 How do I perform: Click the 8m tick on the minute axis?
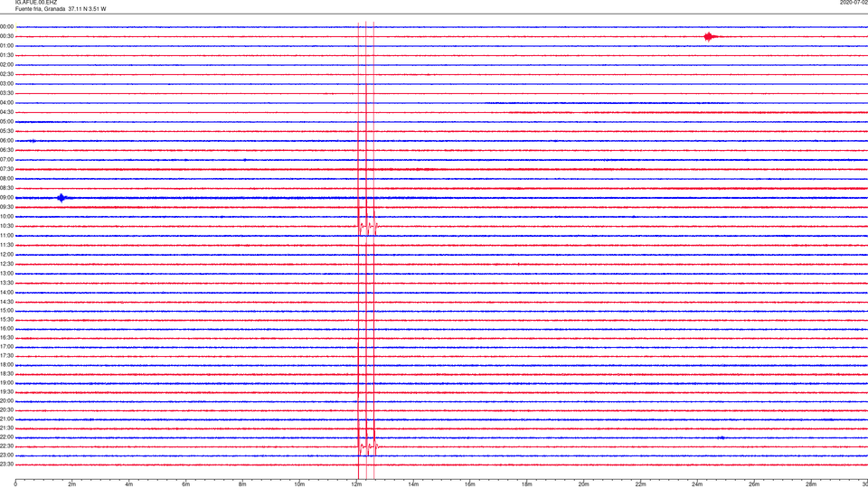[x=242, y=484]
